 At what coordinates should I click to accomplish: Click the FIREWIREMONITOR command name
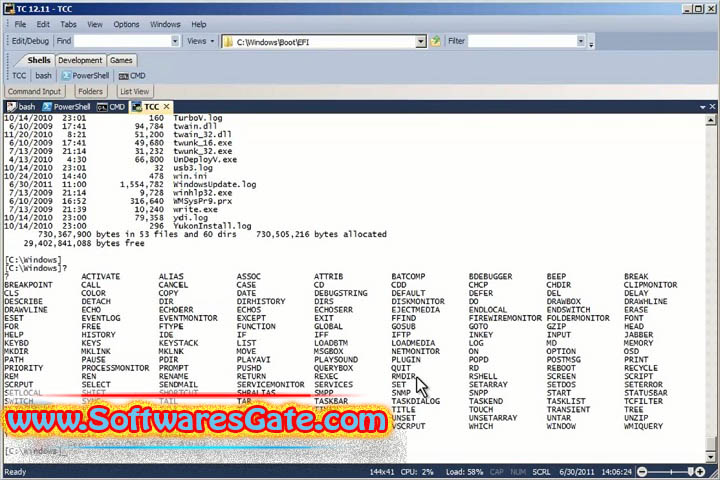pyautogui.click(x=505, y=318)
